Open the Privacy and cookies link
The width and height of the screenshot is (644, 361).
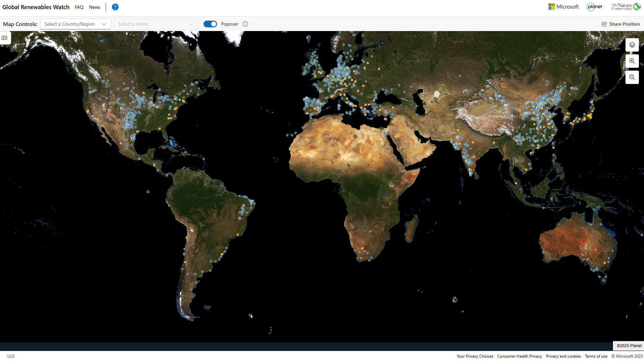point(563,356)
